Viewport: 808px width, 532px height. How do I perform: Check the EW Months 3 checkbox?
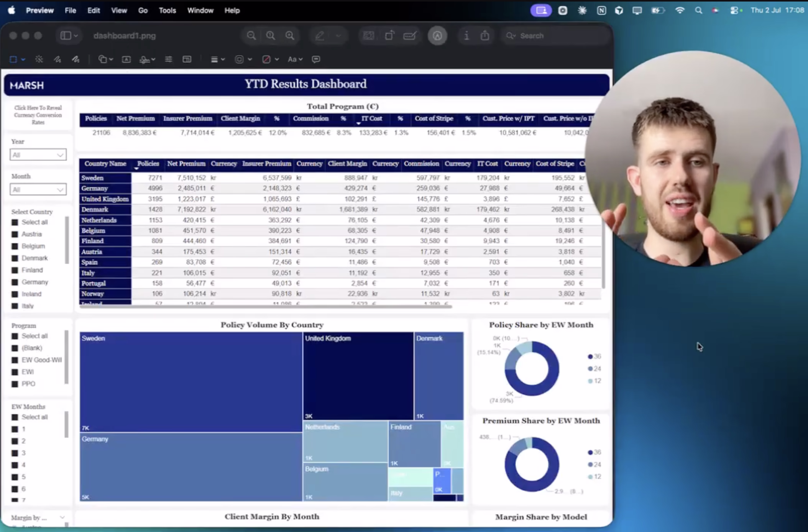[x=15, y=453]
